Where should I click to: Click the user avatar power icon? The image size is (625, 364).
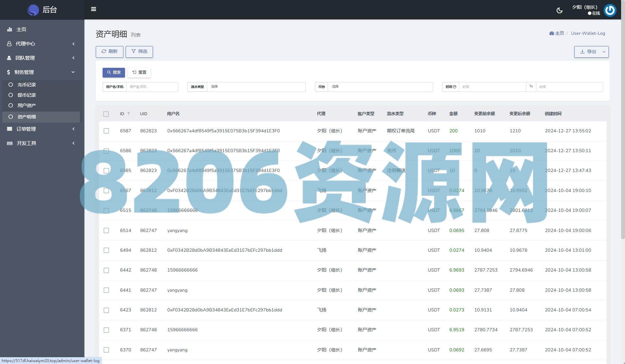(610, 10)
